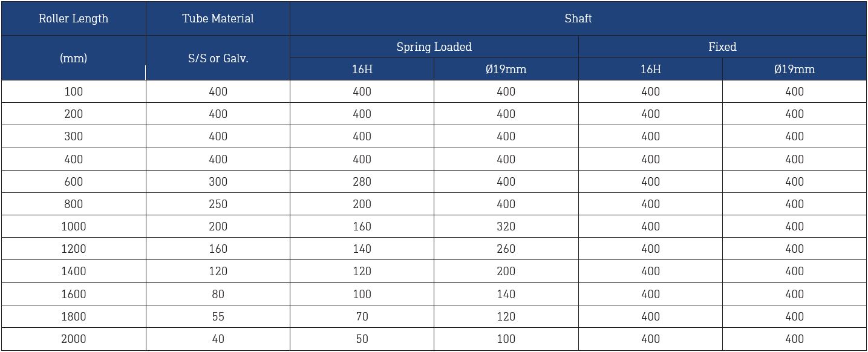Viewport: 868px width, 352px height.
Task: Select the 50 value in 2000 row
Action: coord(362,339)
